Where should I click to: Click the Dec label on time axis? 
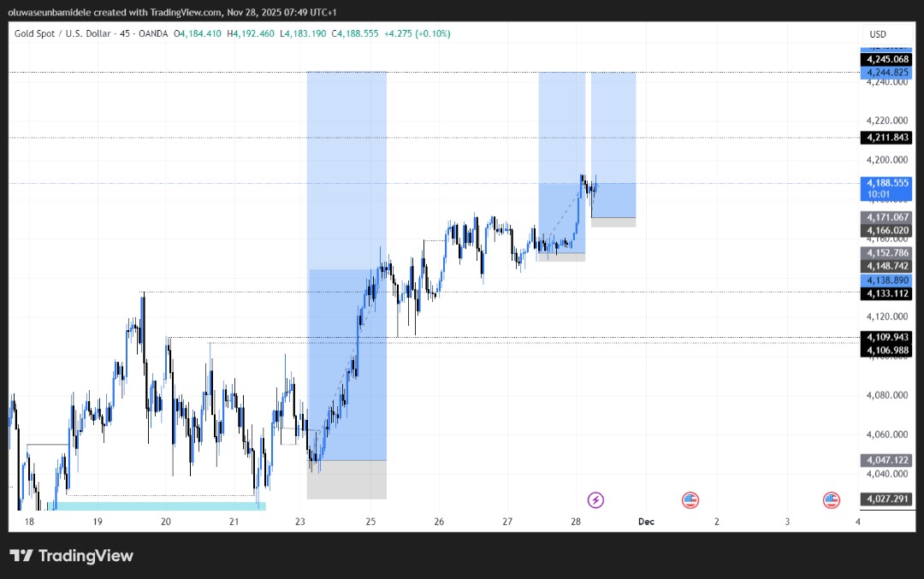click(647, 522)
